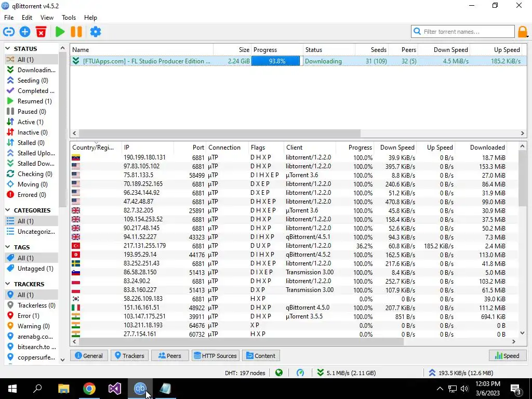This screenshot has width=532, height=399.
Task: Open the lock icon dropdown arrow
Action: 528,36
